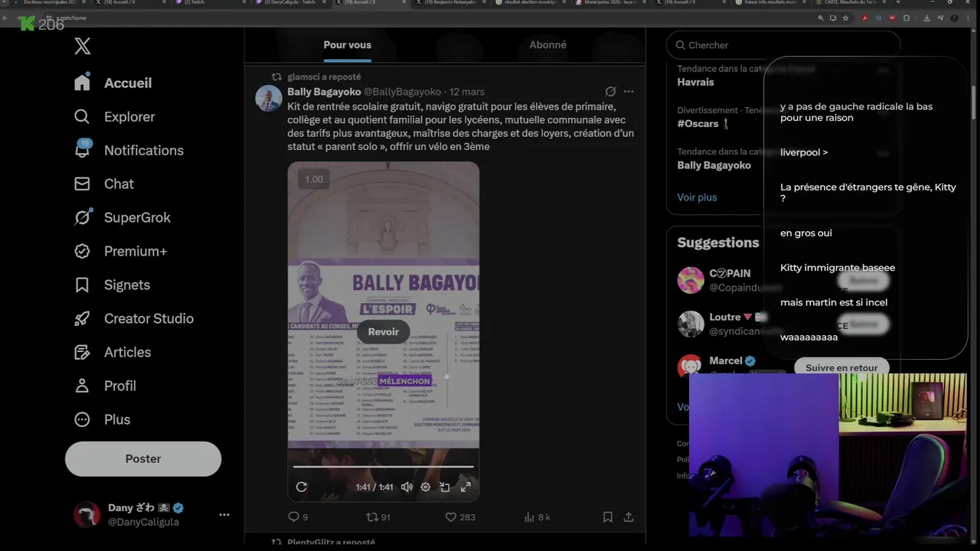Viewport: 980px width, 551px height.
Task: Click the Grok icon on Bally's post
Action: tap(610, 92)
